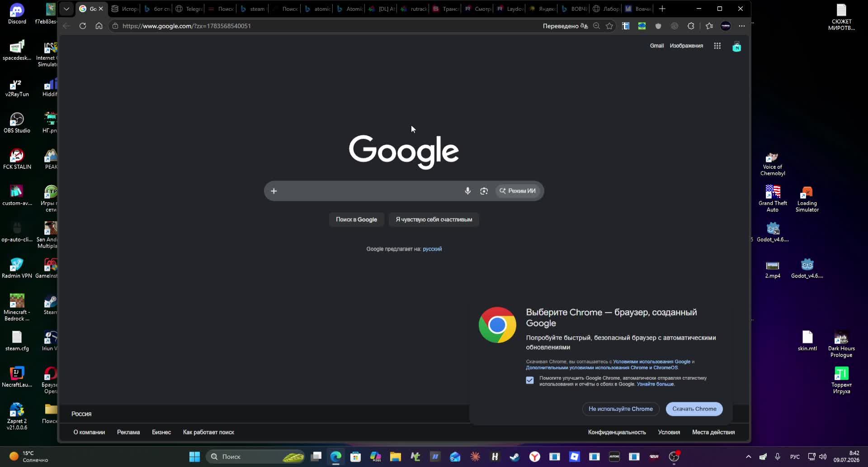Open browser profile icon in toolbar
The width and height of the screenshot is (868, 467).
[x=726, y=26]
